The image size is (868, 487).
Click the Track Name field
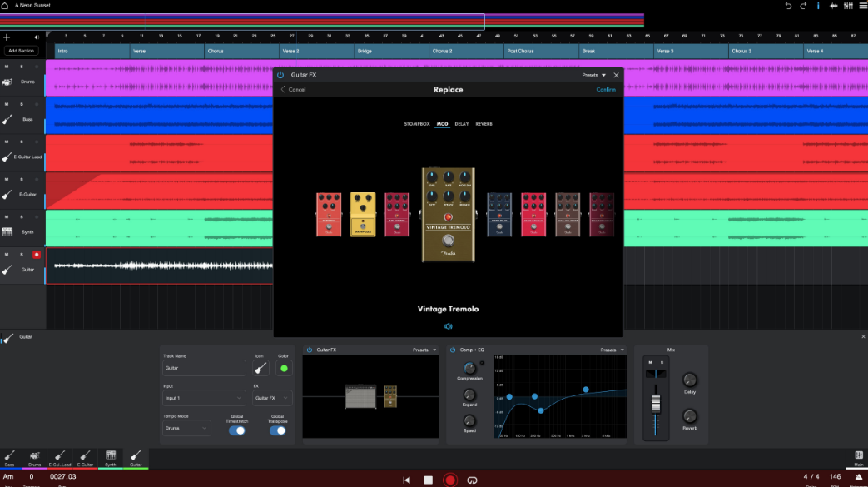pyautogui.click(x=204, y=368)
